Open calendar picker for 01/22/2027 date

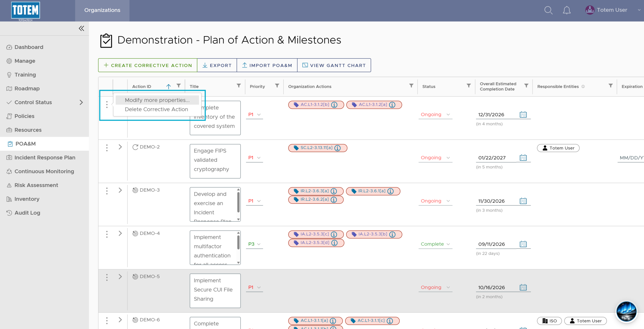pos(523,158)
